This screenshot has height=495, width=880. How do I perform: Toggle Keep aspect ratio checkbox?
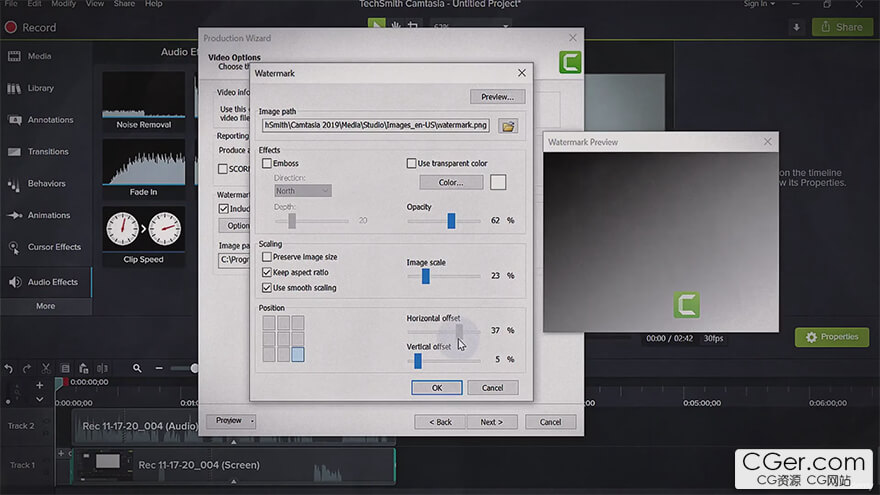[267, 272]
